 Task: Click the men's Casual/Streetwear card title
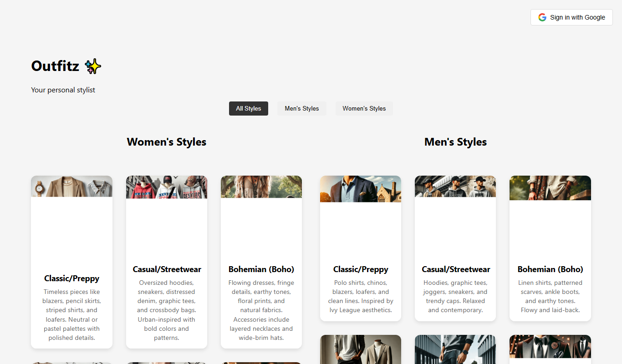click(x=455, y=269)
